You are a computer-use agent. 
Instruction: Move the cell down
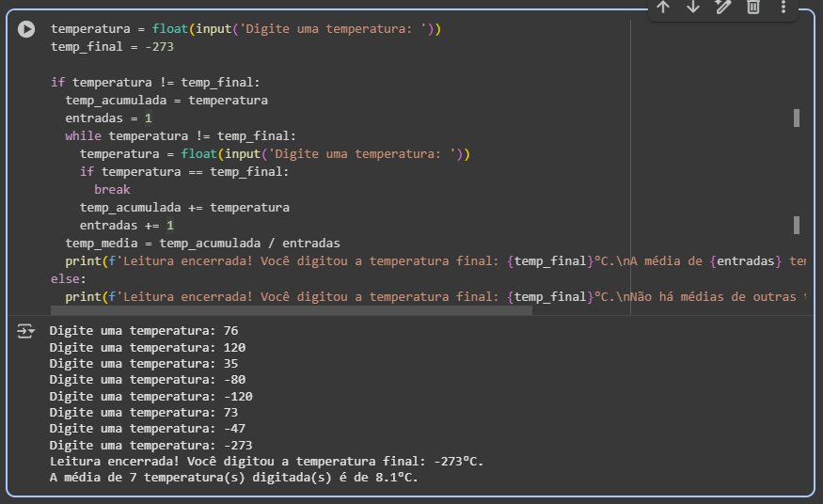tap(693, 8)
